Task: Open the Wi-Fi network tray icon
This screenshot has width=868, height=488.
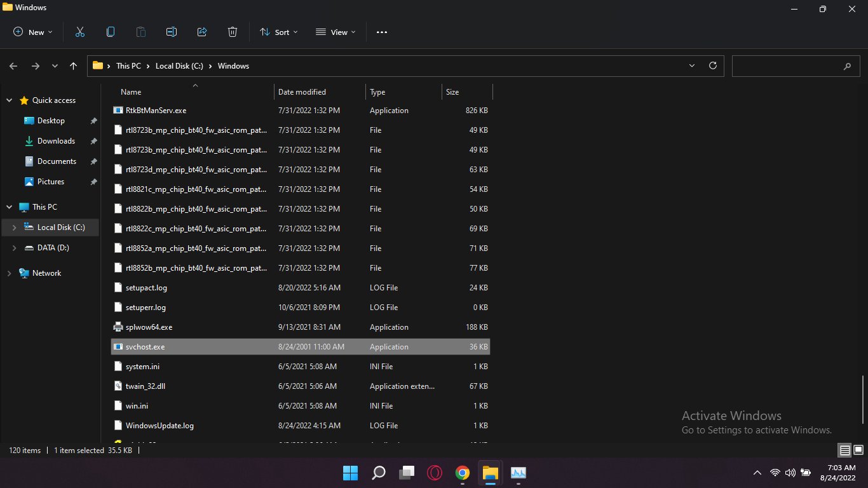Action: (x=775, y=473)
